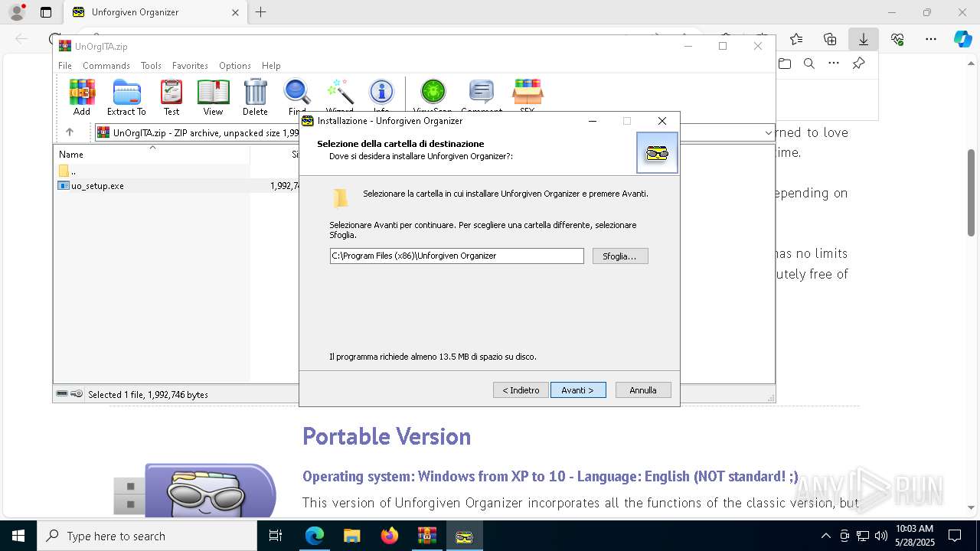Click the Extract To icon in WinRAR
Viewport: 980px width, 551px height.
[x=126, y=97]
